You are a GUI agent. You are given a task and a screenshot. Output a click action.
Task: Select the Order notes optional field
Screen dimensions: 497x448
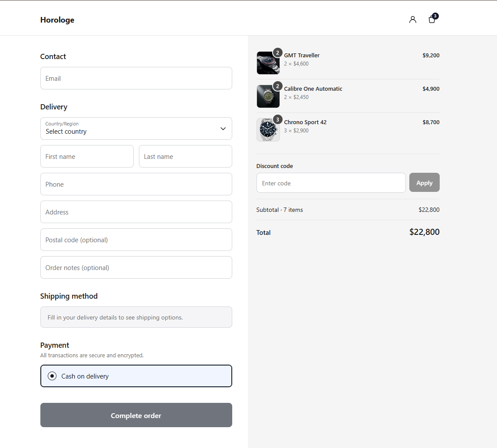click(136, 267)
